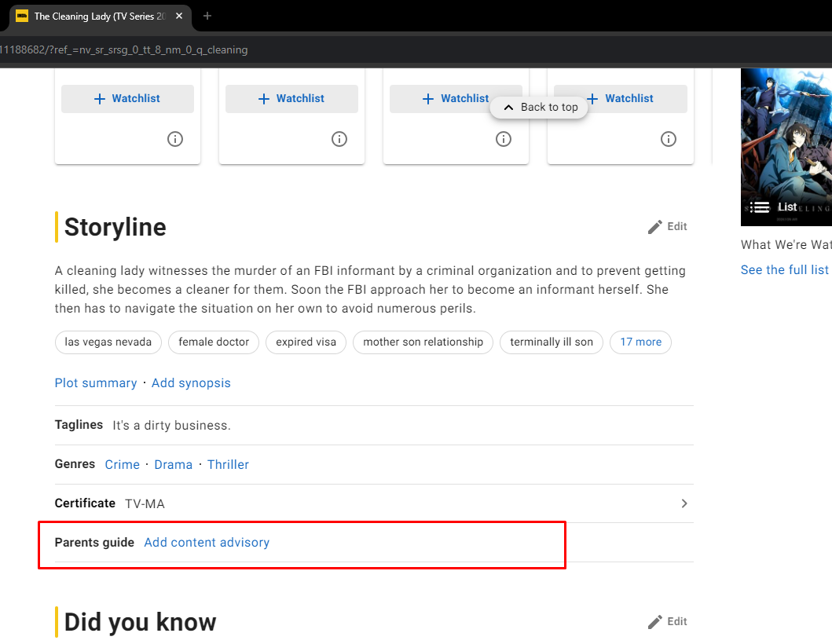Select the female doctor keyword
Image resolution: width=832 pixels, height=644 pixels.
[214, 342]
